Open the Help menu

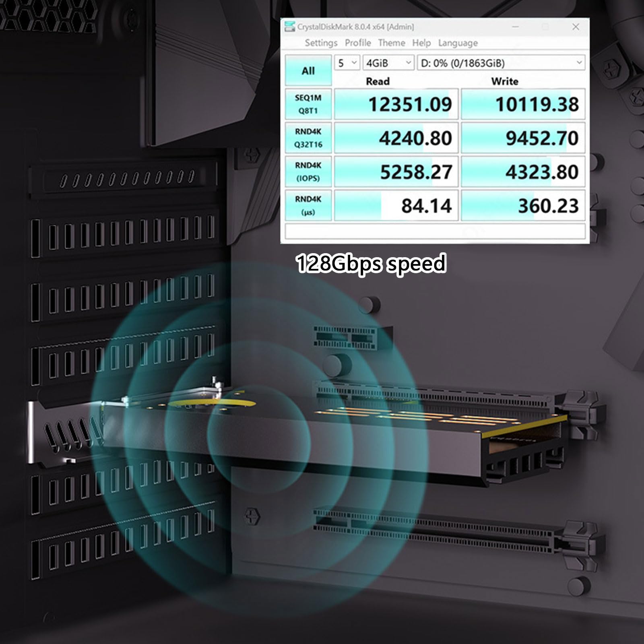(421, 43)
